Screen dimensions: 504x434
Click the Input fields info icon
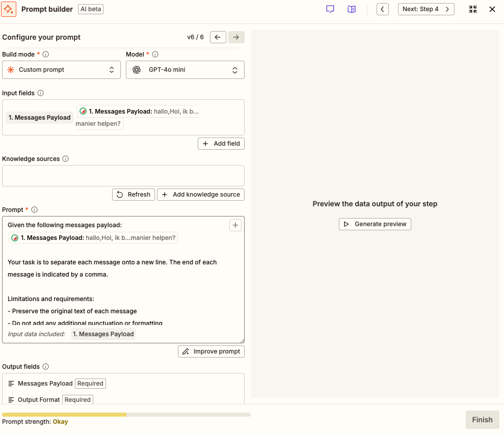[41, 93]
